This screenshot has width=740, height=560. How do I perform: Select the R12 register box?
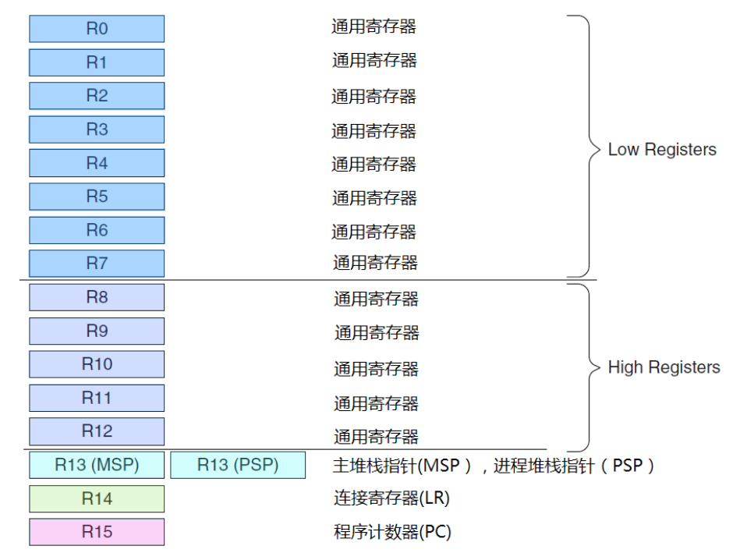click(97, 431)
